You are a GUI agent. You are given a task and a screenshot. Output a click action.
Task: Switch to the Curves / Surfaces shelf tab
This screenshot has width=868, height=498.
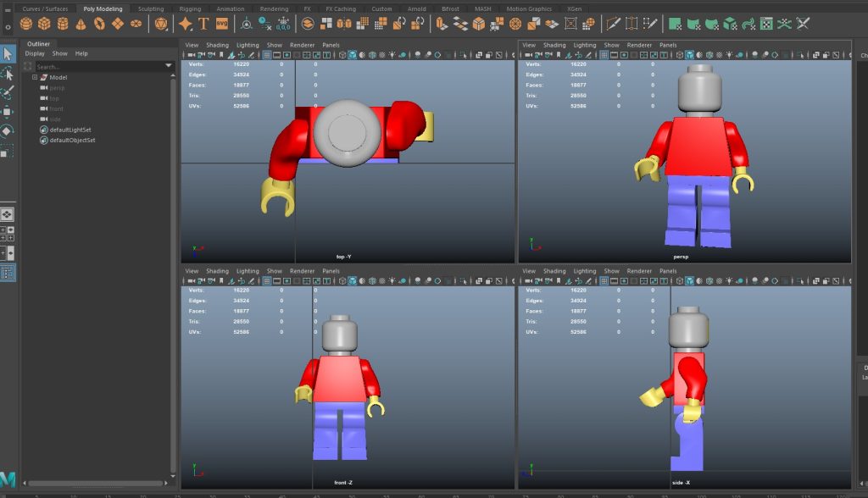[x=45, y=8]
